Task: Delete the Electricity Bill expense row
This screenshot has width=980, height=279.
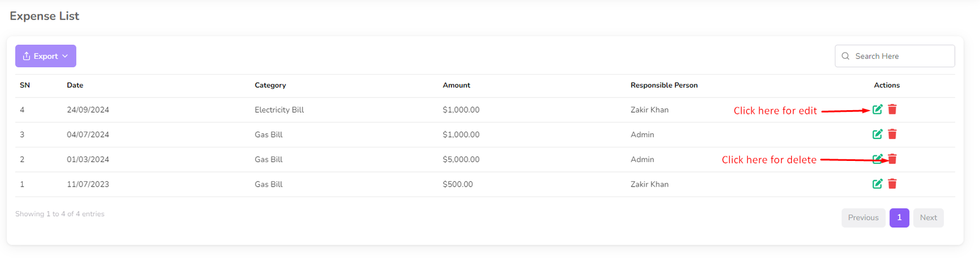Action: pyautogui.click(x=892, y=110)
